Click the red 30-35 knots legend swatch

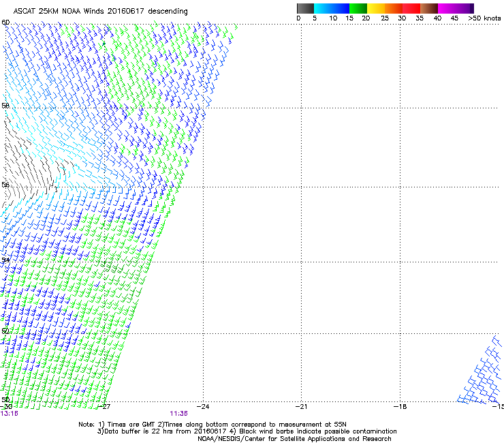click(x=411, y=8)
